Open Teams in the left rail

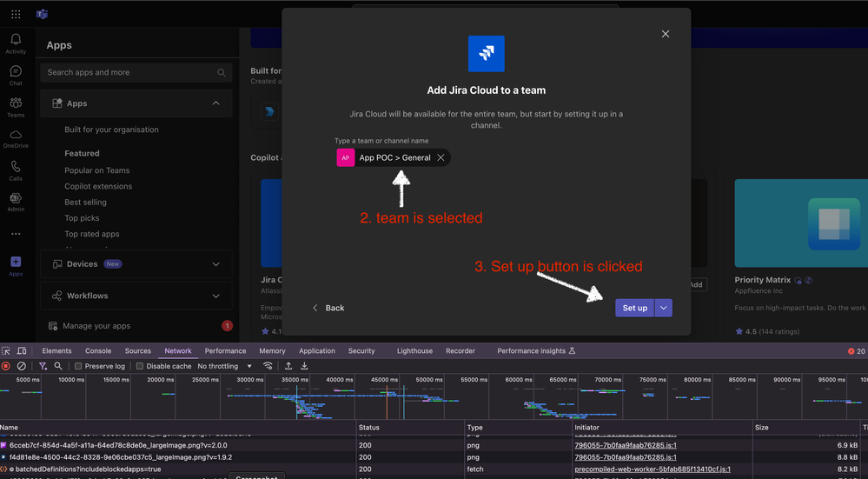pos(16,108)
